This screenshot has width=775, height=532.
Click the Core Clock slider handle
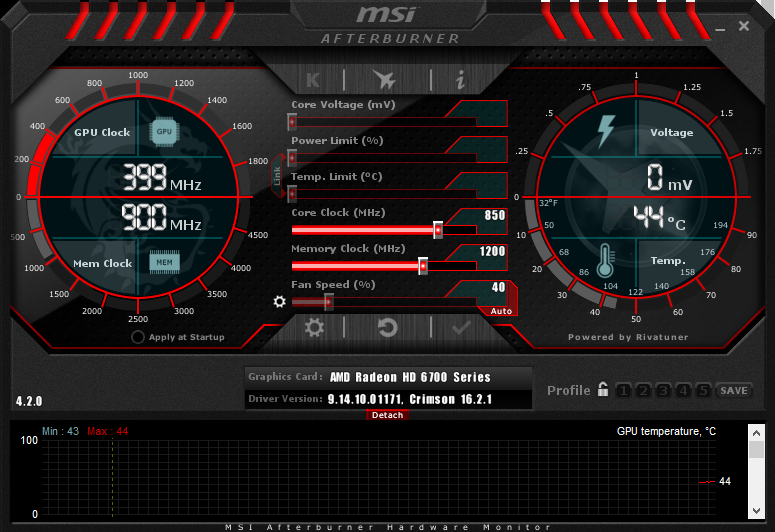438,230
